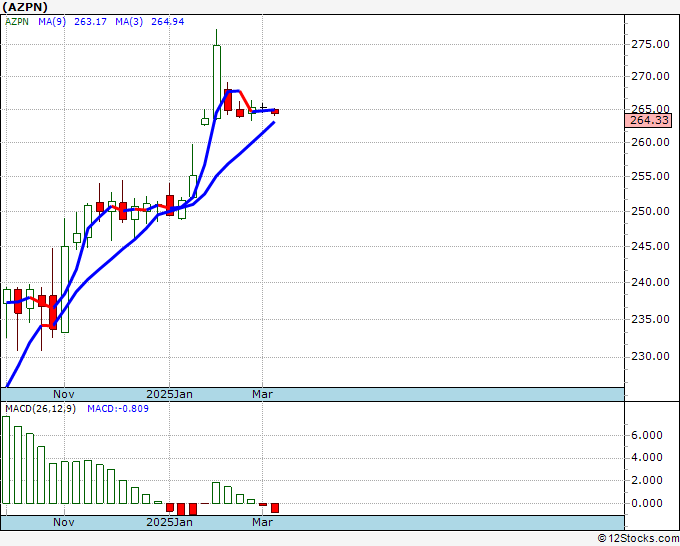Click the Nov label on price chart axis

pos(64,394)
